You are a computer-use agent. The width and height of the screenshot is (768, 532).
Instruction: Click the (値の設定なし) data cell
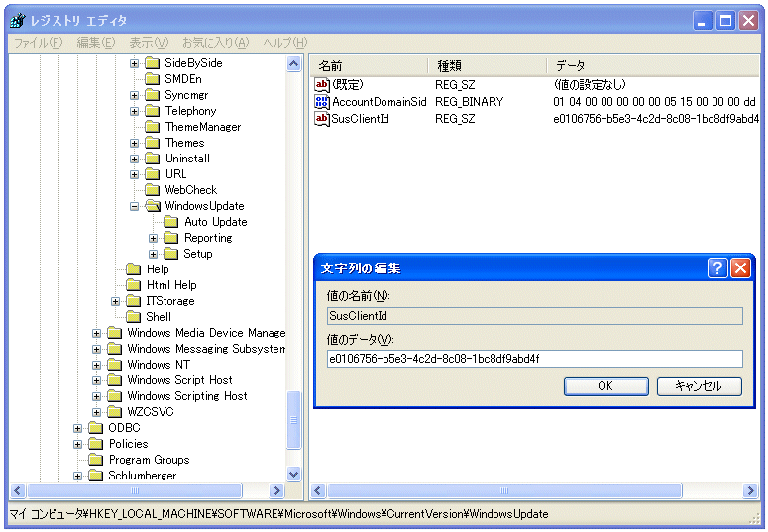(x=590, y=85)
